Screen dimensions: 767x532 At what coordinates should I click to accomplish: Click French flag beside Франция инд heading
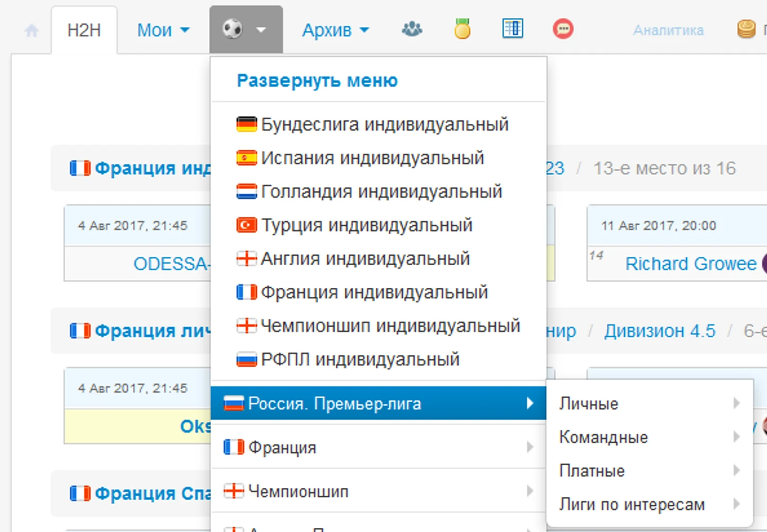(x=80, y=169)
